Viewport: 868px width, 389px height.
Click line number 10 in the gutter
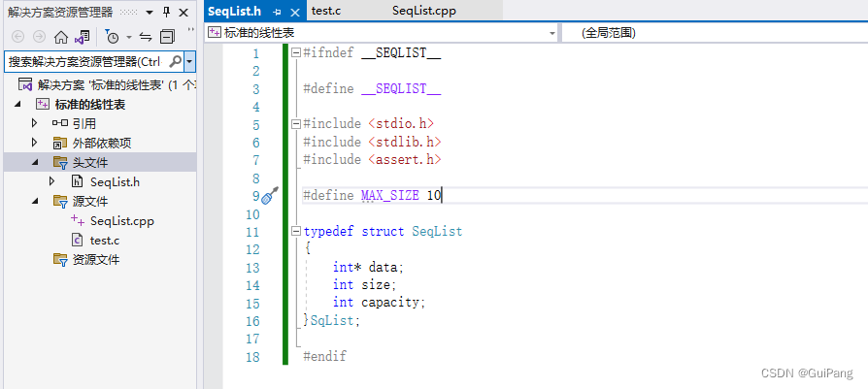(x=251, y=214)
